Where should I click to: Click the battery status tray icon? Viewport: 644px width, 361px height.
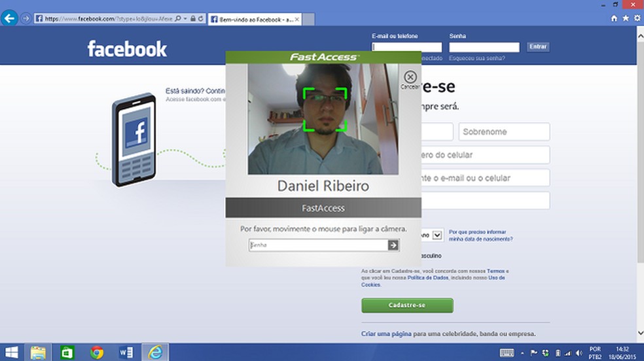click(x=558, y=352)
